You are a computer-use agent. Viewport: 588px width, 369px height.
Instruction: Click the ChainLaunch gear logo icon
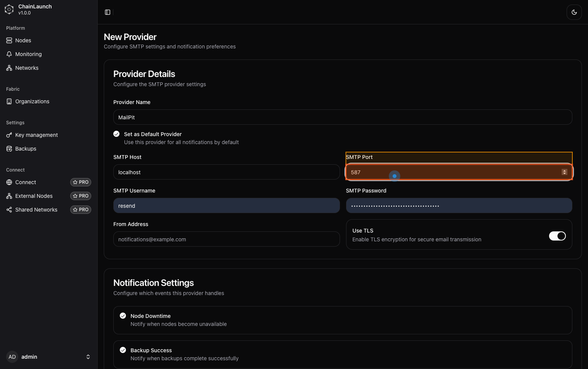[x=9, y=10]
